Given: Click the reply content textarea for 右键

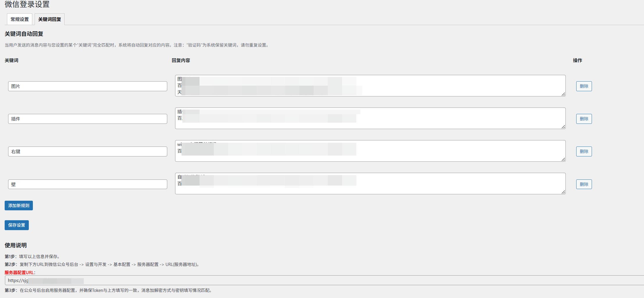Looking at the screenshot, I should [370, 151].
